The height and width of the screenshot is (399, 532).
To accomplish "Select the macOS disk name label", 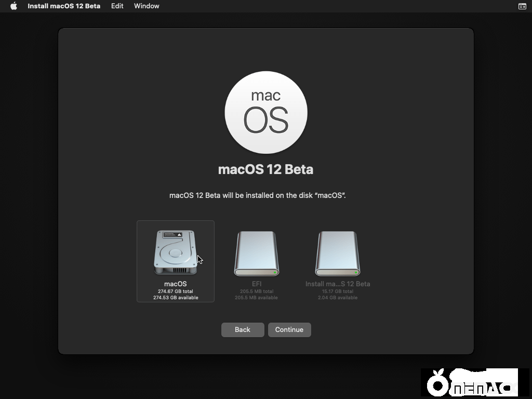I will [175, 284].
